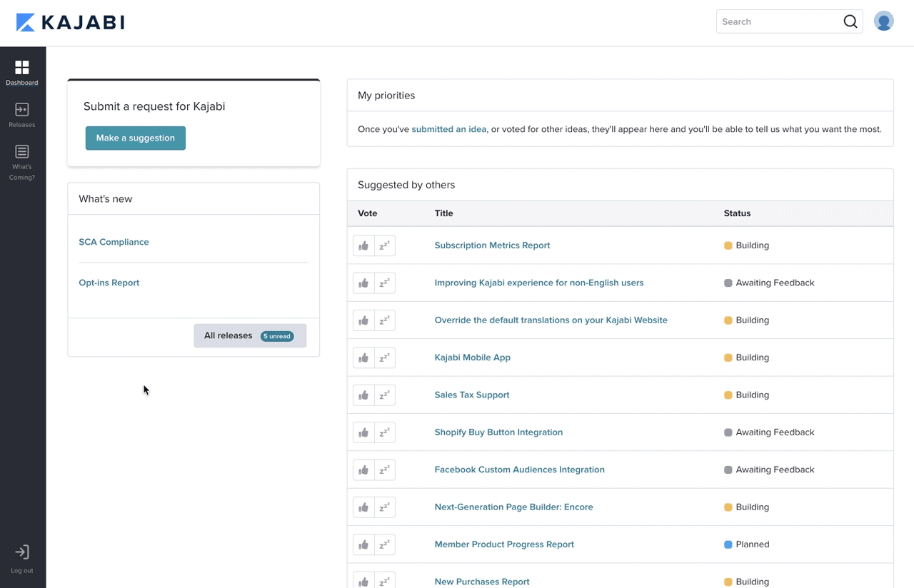Screen dimensions: 914x588
Task: Open Sales Tax Support idea
Action: click(x=472, y=395)
